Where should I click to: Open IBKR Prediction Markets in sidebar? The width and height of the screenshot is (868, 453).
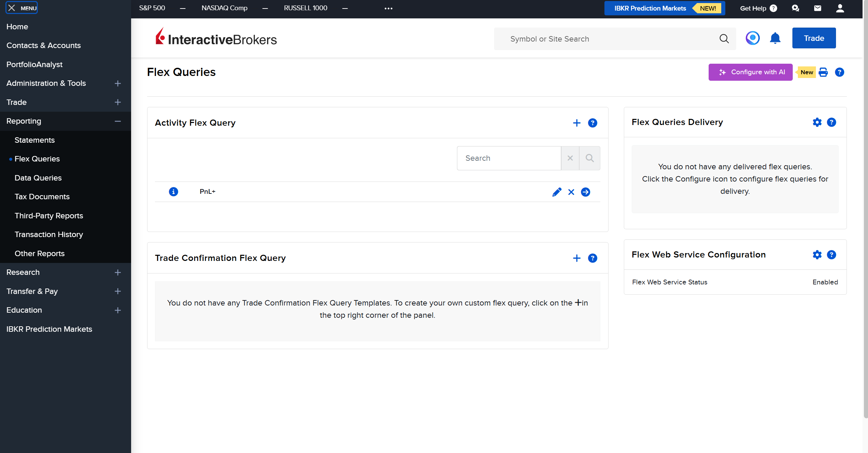pyautogui.click(x=49, y=329)
